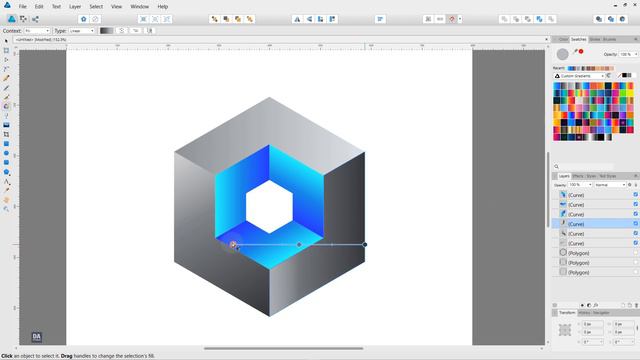Click the Mask Layer icon in Layers panel
Image resolution: width=640 pixels, height=360 pixels.
(582, 305)
